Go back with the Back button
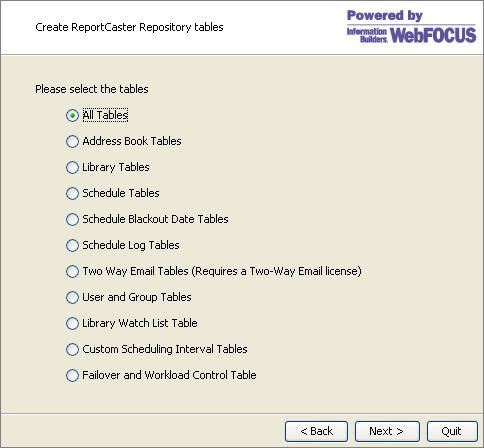This screenshot has height=448, width=484. pyautogui.click(x=316, y=431)
